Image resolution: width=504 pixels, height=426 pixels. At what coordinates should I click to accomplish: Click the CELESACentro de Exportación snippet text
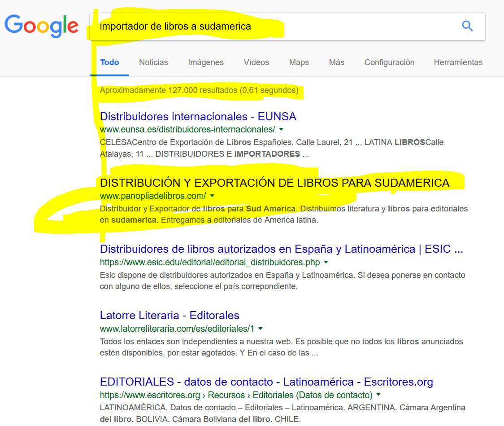point(272,148)
